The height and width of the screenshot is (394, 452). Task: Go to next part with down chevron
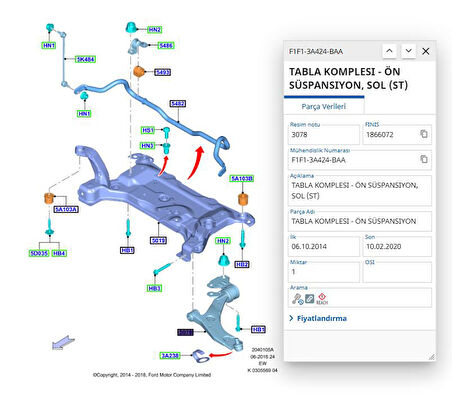click(x=408, y=51)
